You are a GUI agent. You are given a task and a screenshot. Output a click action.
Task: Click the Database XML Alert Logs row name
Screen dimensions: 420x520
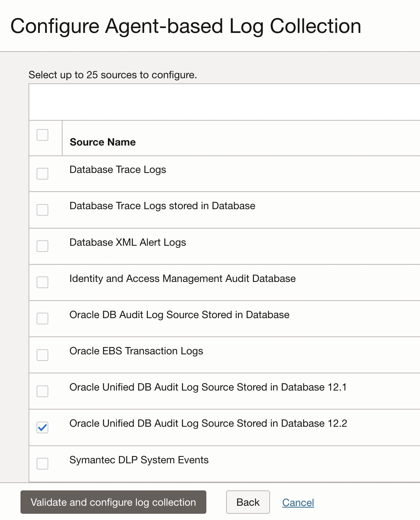pos(128,242)
